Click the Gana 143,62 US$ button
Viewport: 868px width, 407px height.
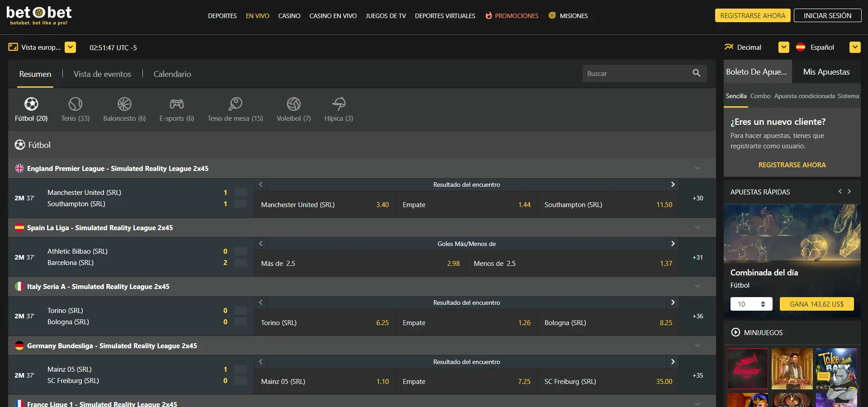(x=816, y=304)
